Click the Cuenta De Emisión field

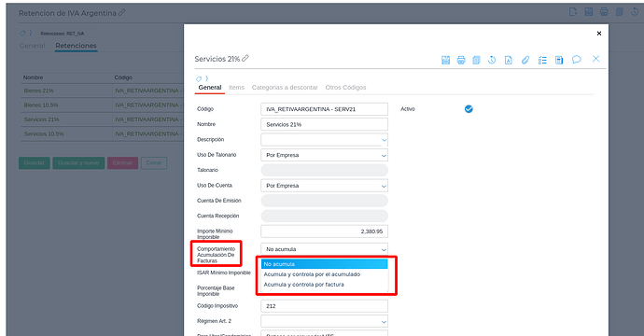tap(324, 201)
